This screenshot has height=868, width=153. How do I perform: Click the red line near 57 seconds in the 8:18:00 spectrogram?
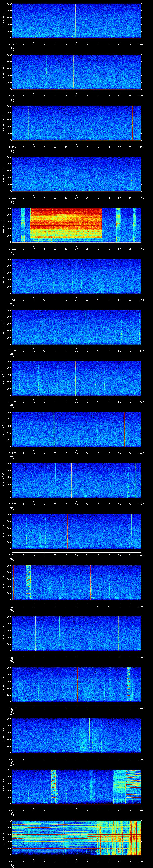coord(136,480)
